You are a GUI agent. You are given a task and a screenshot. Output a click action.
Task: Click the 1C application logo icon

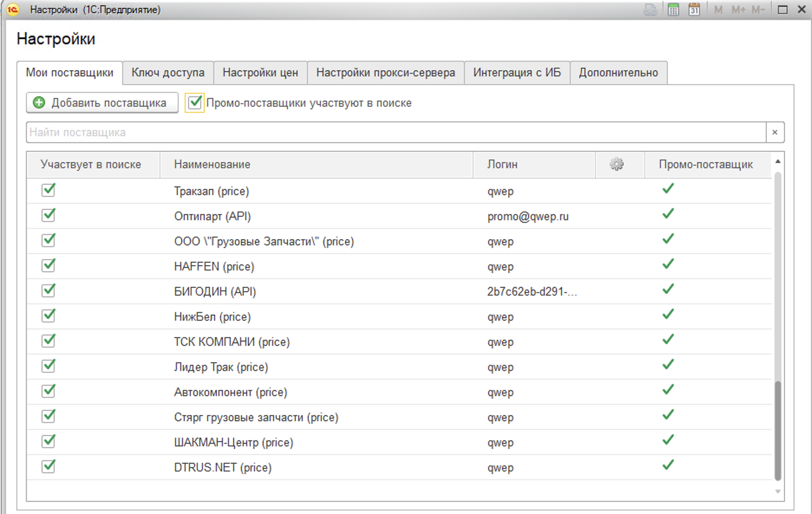coord(13,10)
